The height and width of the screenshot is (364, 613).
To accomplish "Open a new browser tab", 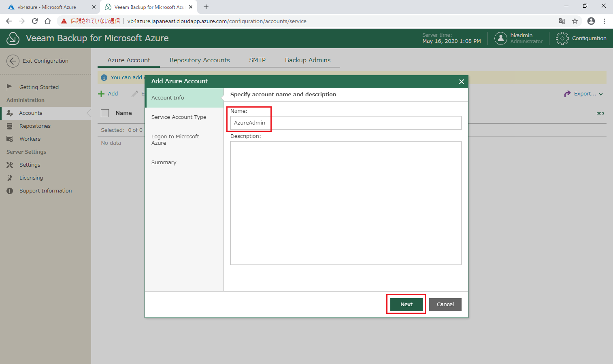I will [x=206, y=7].
